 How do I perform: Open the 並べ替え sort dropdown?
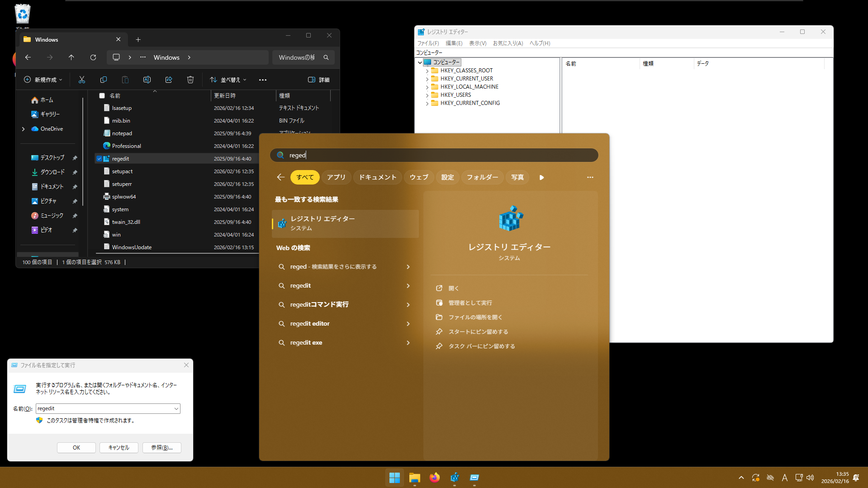click(x=228, y=80)
